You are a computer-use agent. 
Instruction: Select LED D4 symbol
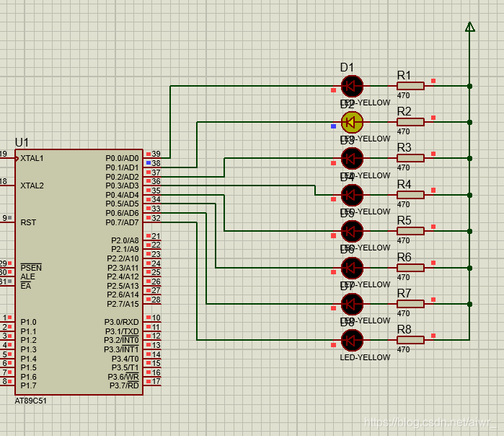[x=352, y=195]
